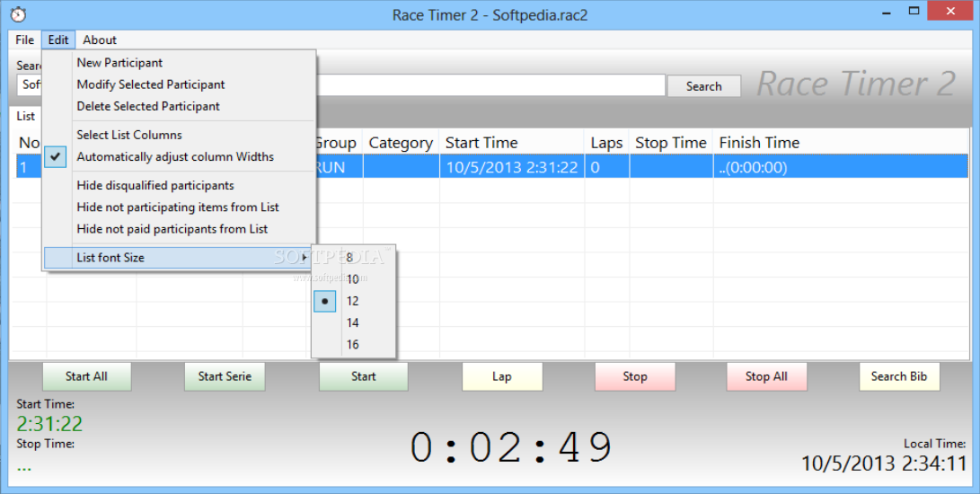Click the ..(0:00:00) finish time cell
This screenshot has height=494, width=980.
tap(841, 168)
